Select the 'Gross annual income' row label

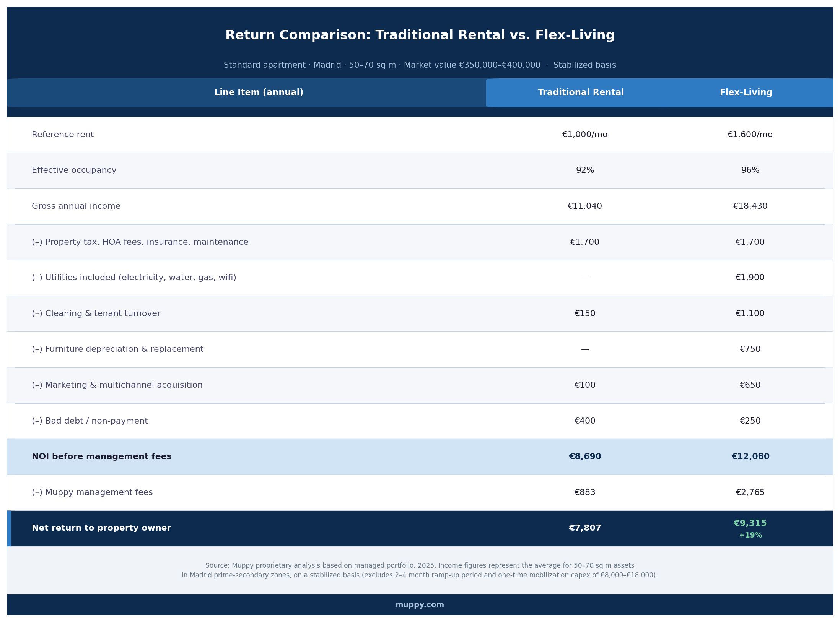76,206
